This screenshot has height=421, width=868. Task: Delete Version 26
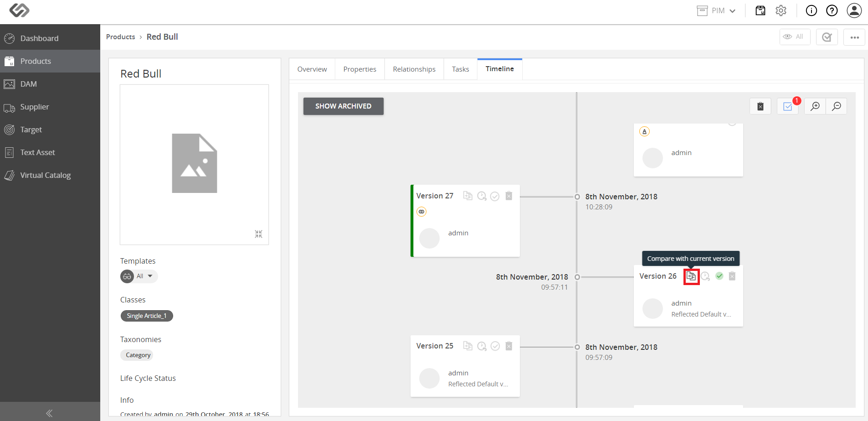pyautogui.click(x=732, y=276)
